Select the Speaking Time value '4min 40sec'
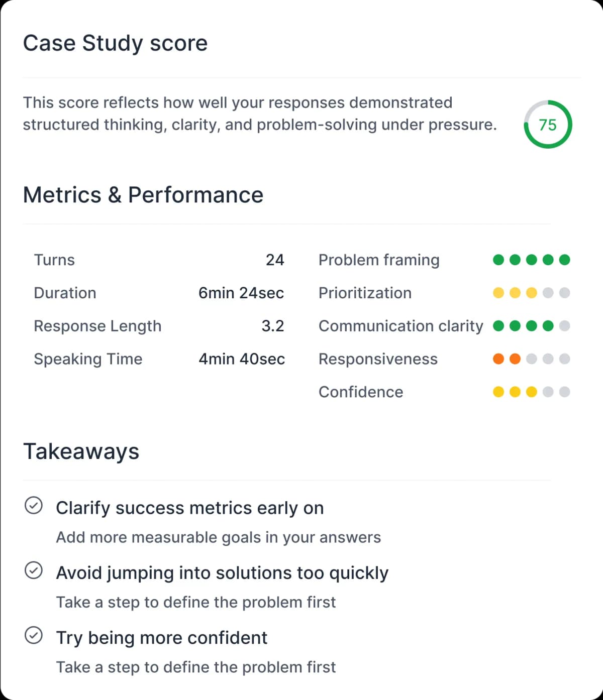The height and width of the screenshot is (700, 603). coord(242,359)
